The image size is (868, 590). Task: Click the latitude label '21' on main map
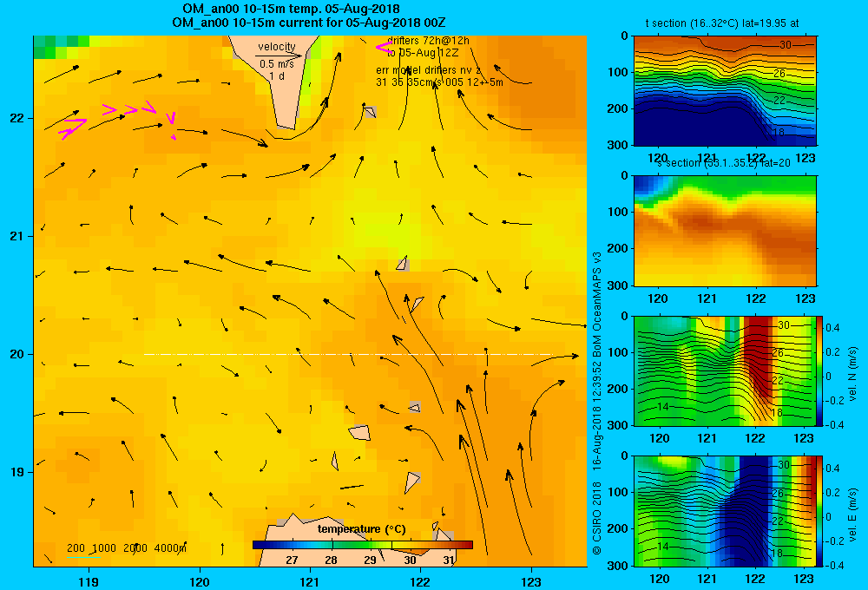(x=16, y=236)
